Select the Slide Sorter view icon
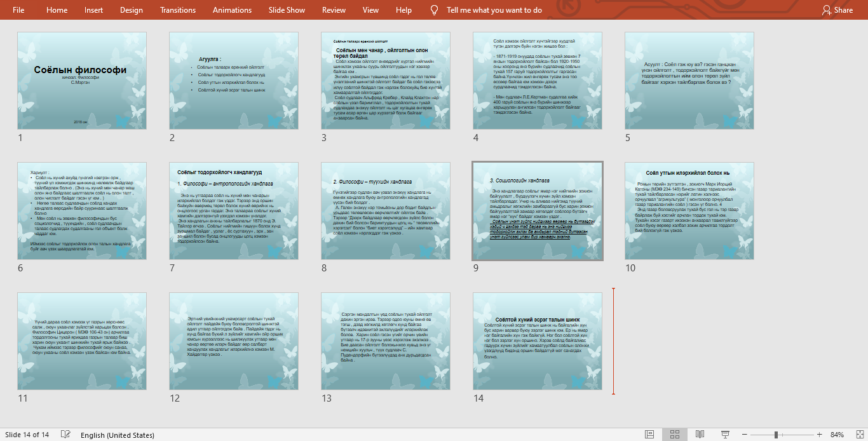The width and height of the screenshot is (868, 441). [674, 435]
